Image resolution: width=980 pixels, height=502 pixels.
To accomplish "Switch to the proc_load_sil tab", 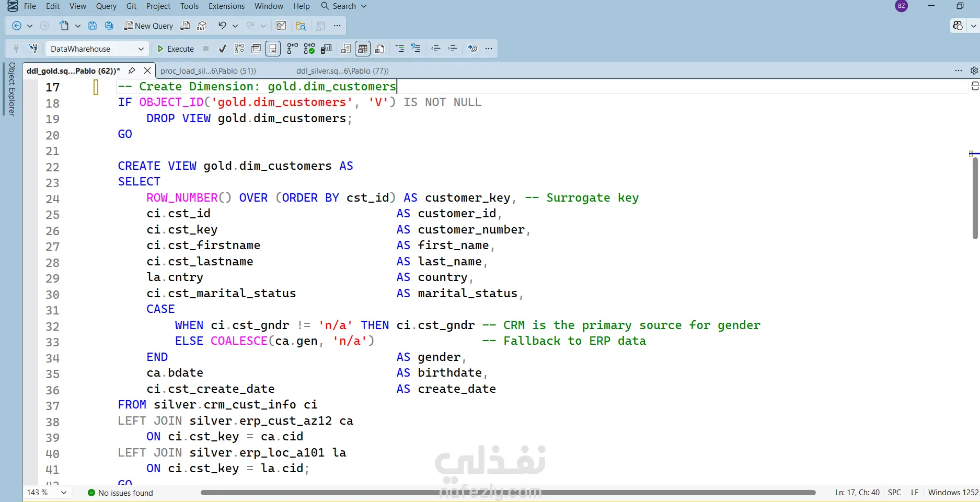I will [208, 71].
